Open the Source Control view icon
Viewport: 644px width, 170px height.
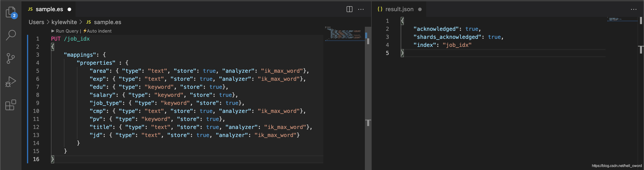pyautogui.click(x=11, y=58)
